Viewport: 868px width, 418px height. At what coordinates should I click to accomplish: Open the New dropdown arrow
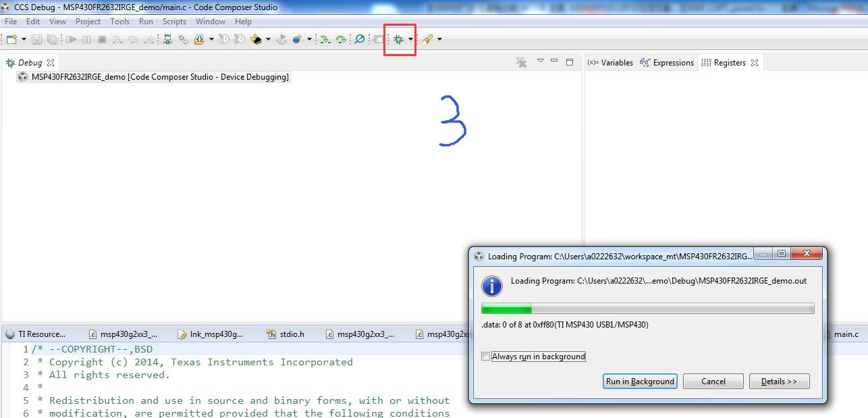[24, 40]
